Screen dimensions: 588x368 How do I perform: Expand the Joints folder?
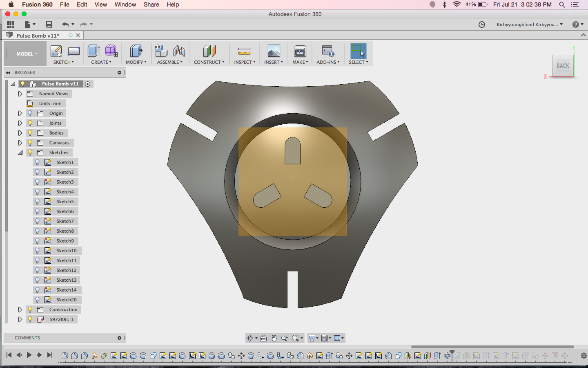tap(20, 123)
